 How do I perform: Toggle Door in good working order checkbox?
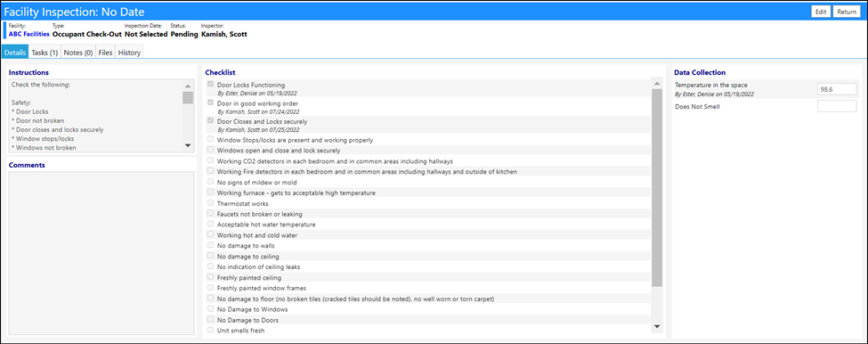[210, 103]
